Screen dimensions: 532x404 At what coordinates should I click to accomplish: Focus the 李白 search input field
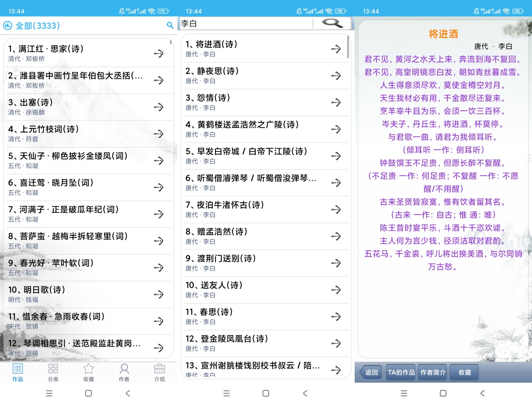(x=246, y=23)
